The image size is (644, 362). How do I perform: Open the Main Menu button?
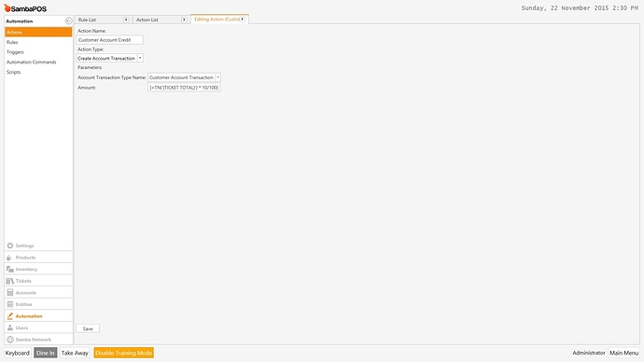[x=623, y=353]
